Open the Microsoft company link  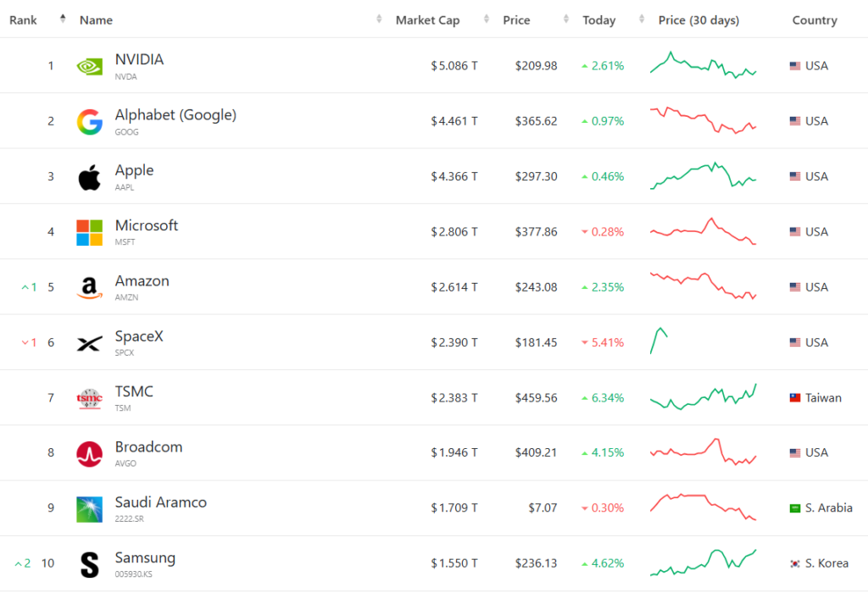coord(146,225)
